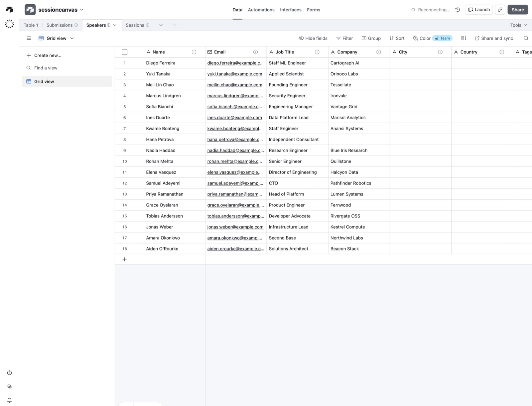
Task: Switch to the Data tab
Action: pos(237,10)
